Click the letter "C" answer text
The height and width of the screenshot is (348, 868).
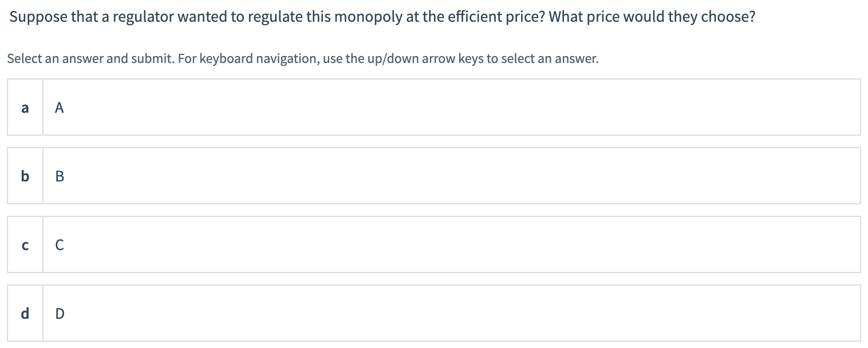59,245
